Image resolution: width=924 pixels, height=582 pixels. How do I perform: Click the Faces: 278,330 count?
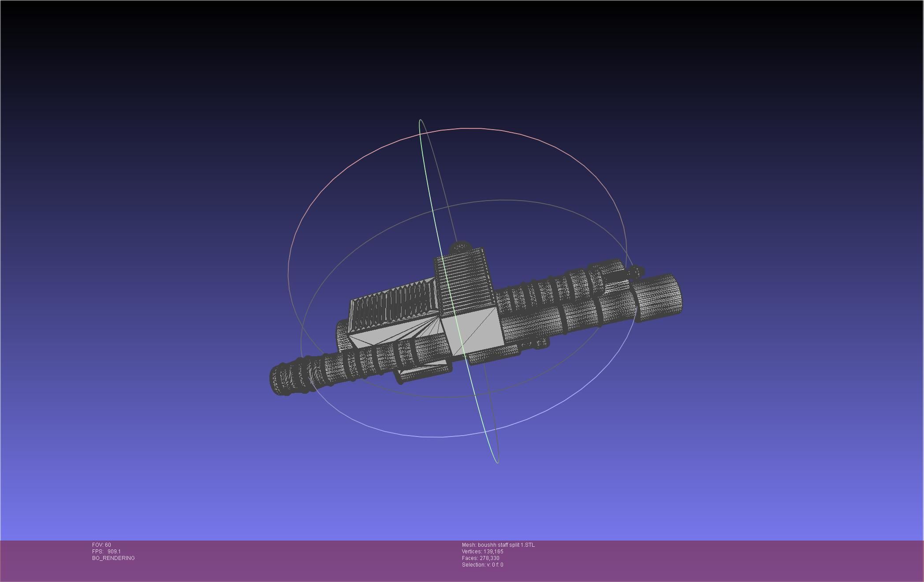[481, 558]
